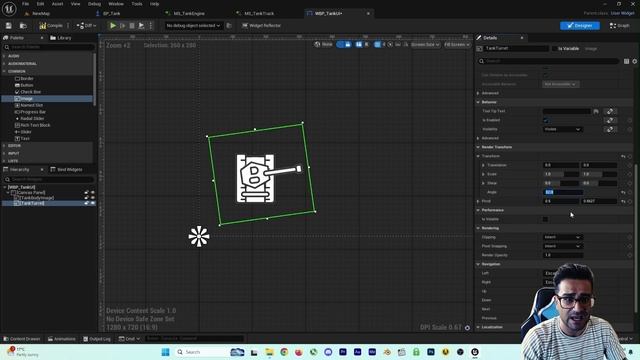This screenshot has height=360, width=640.
Task: Compile the widget blueprint
Action: 51,26
